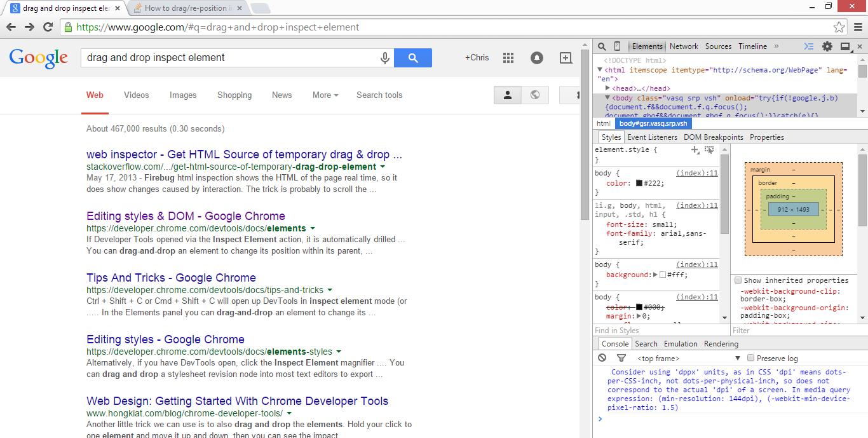Open the +Chris profile link

click(477, 58)
